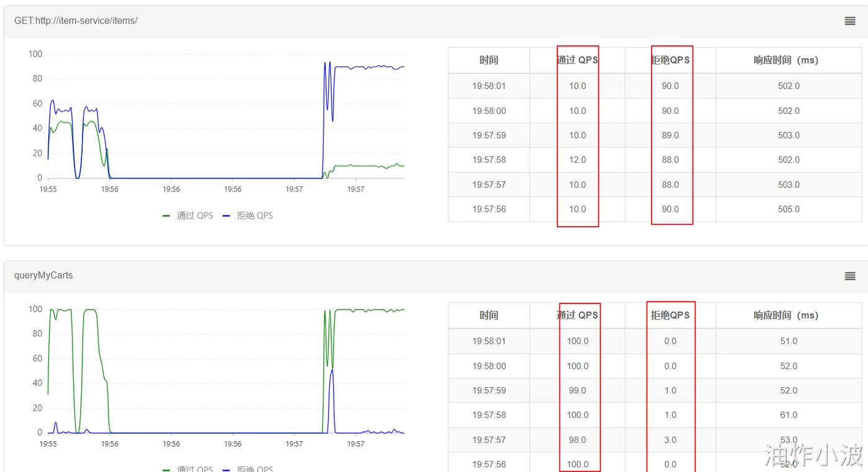Click the 拒绝QPS header in the queryMyCarts table

pyautogui.click(x=670, y=315)
